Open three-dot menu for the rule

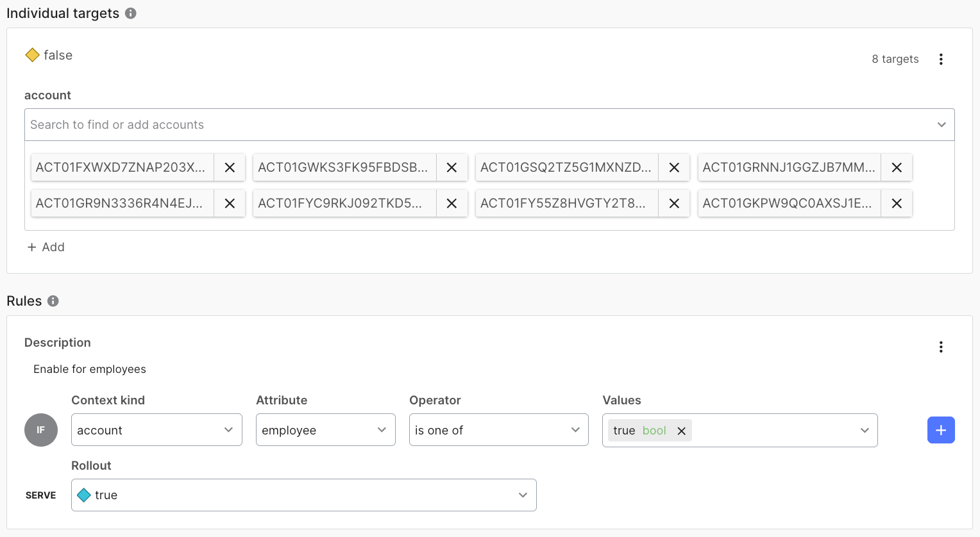941,347
